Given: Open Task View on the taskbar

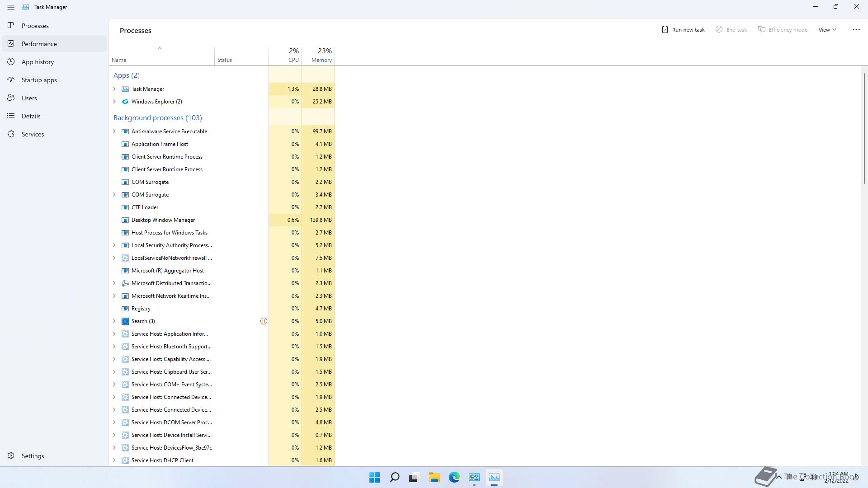Looking at the screenshot, I should click(414, 478).
